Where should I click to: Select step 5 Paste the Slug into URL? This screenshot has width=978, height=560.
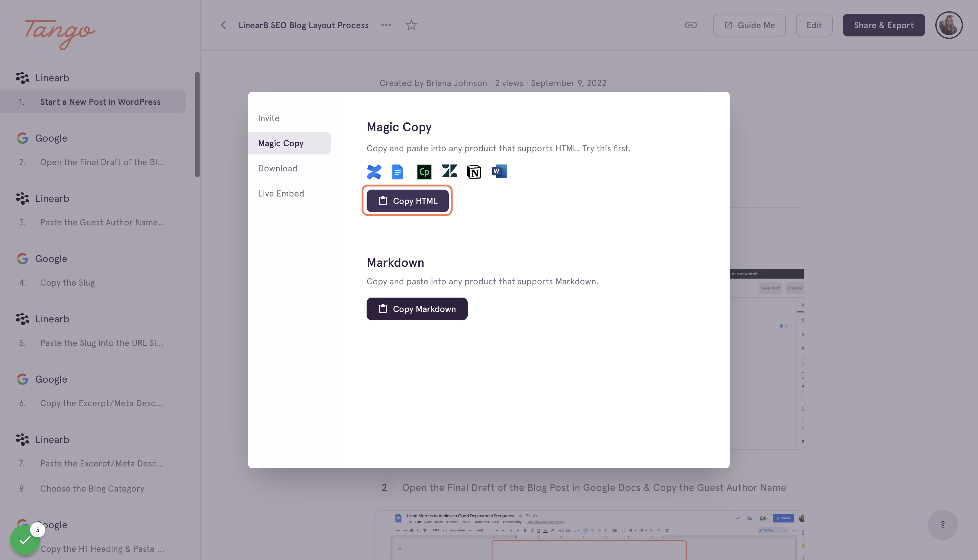point(93,343)
